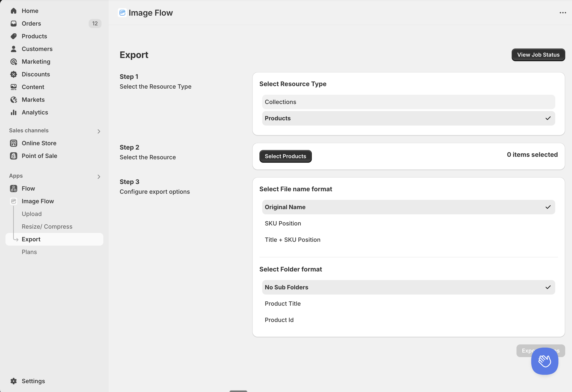Expand the Apps section chevron
This screenshot has width=572, height=392.
pos(99,177)
